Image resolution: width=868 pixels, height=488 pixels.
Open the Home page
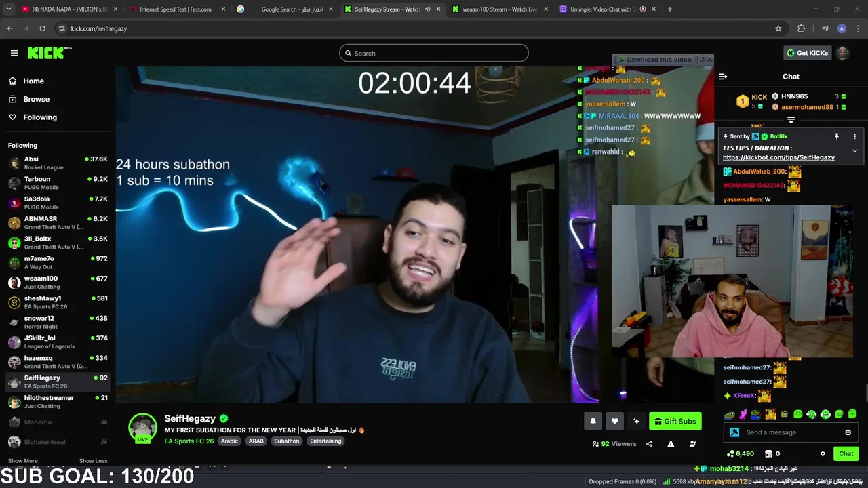point(33,81)
